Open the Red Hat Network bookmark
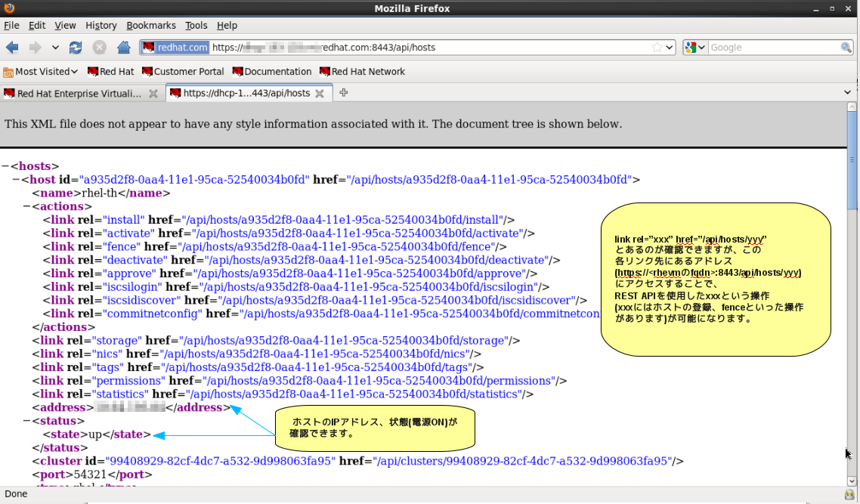Image resolution: width=860 pixels, height=504 pixels. pos(363,72)
